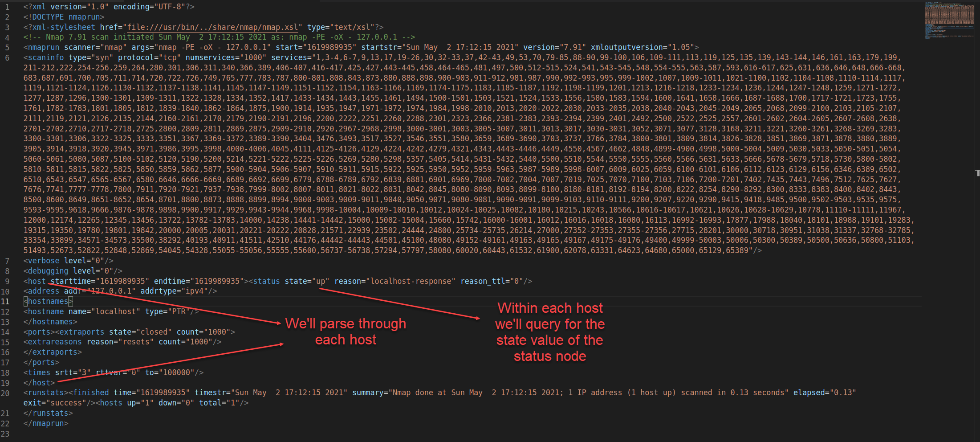Click the annotation reading We'll parse through each host
980x442 pixels.
click(x=346, y=331)
